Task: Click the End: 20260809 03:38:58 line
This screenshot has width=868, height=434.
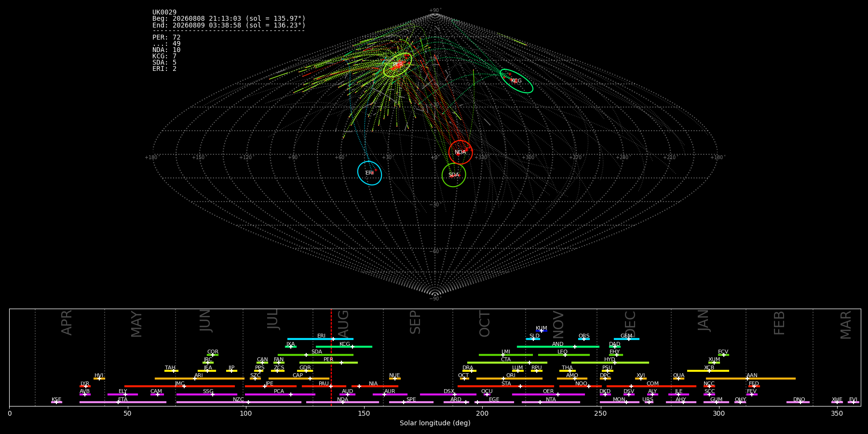Action: (x=229, y=25)
